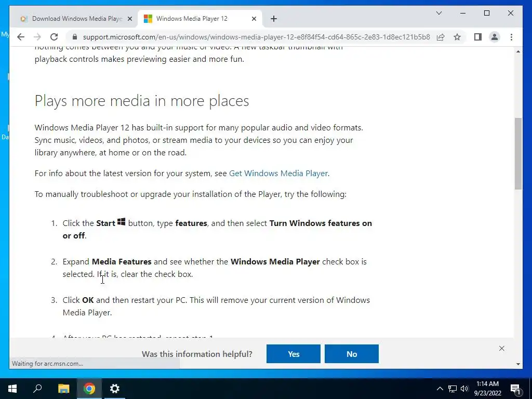This screenshot has width=532, height=399.
Task: Open the Windows Start menu
Action: coord(12,389)
